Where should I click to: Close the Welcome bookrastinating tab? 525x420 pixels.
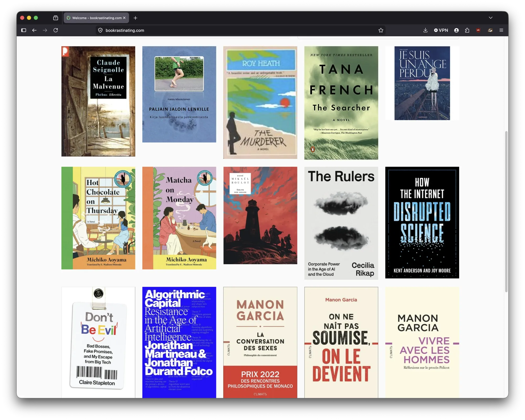click(x=124, y=18)
